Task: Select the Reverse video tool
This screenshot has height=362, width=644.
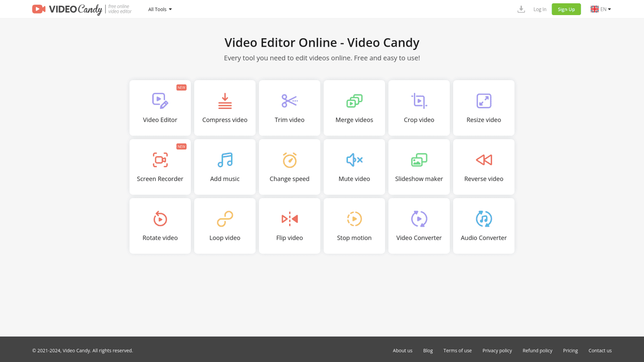Action: point(484,166)
